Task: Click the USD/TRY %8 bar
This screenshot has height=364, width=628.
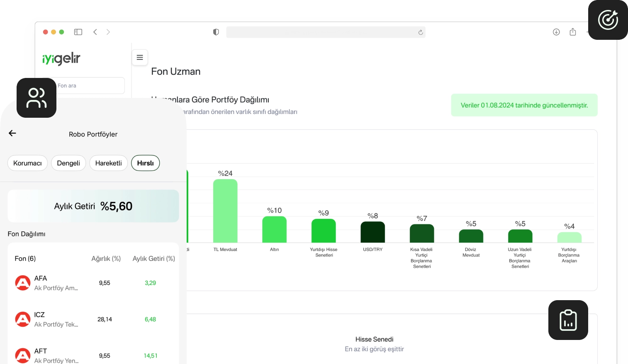Action: pyautogui.click(x=373, y=232)
